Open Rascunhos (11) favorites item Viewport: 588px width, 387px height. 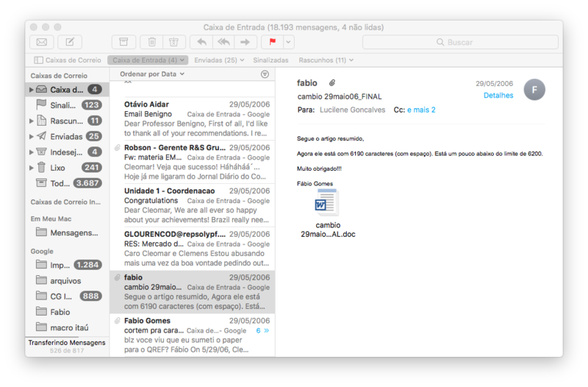(x=326, y=60)
